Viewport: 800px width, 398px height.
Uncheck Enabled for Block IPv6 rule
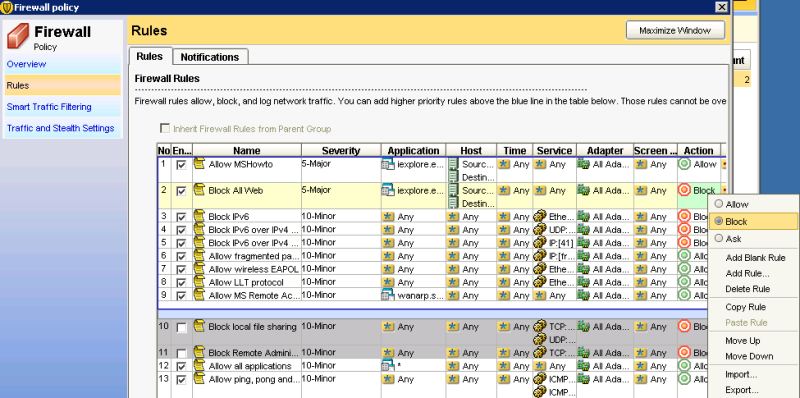pyautogui.click(x=181, y=217)
